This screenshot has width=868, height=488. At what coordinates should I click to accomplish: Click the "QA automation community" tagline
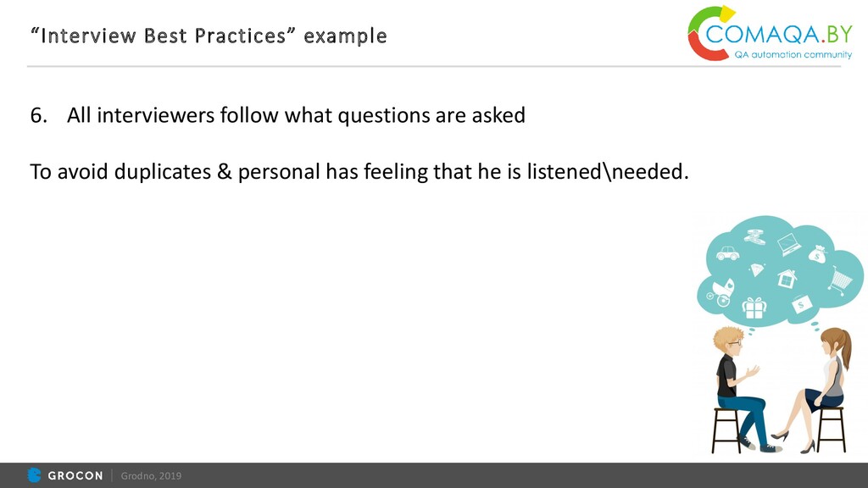pos(793,54)
